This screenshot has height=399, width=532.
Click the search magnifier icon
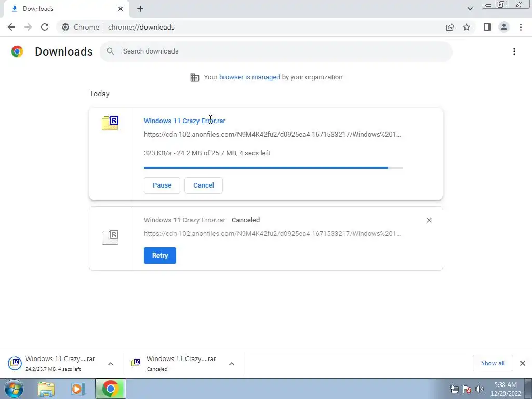click(110, 51)
